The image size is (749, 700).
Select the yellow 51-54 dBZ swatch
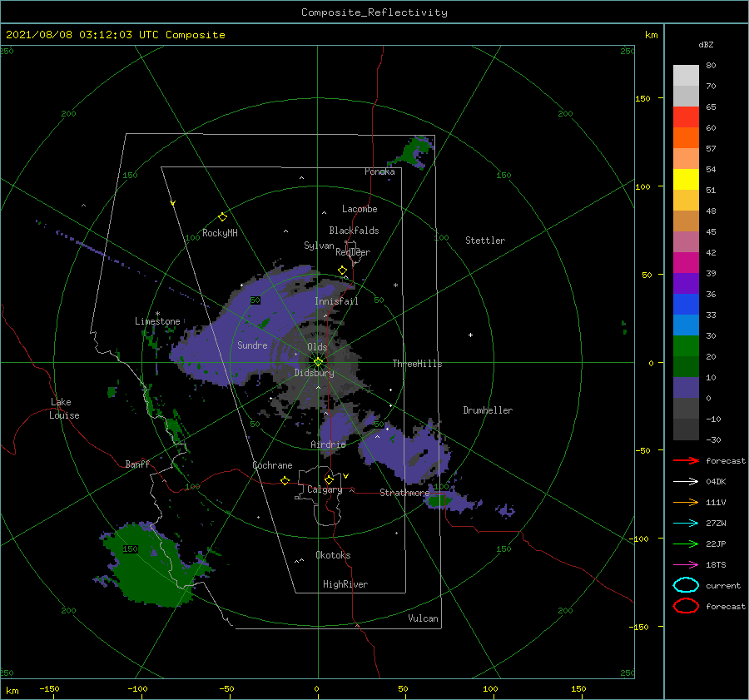(686, 180)
